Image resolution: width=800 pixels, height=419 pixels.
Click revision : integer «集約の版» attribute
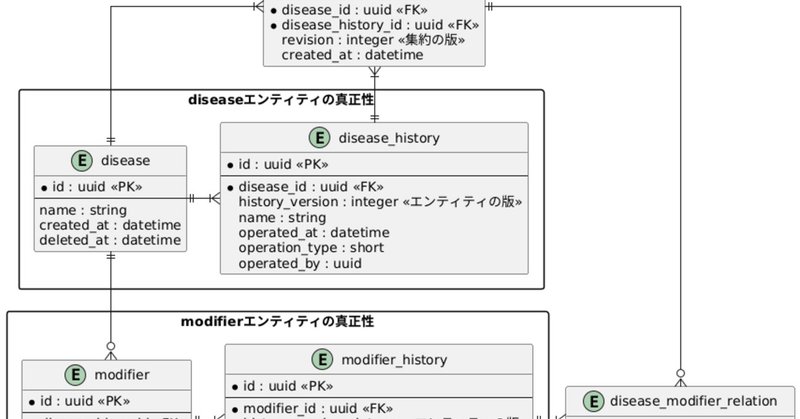click(x=373, y=40)
